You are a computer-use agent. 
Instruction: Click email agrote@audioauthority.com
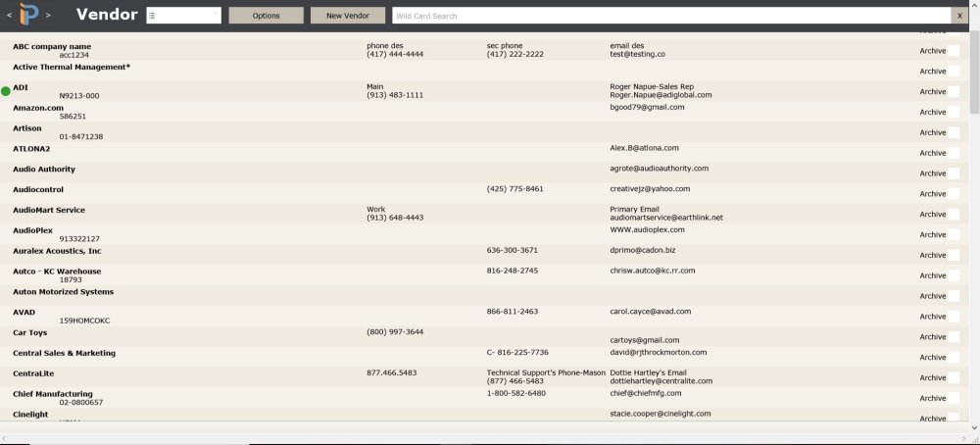point(660,169)
